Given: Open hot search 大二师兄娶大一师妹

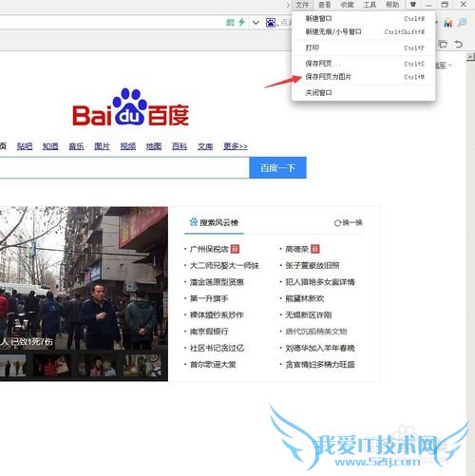Looking at the screenshot, I should [x=224, y=265].
